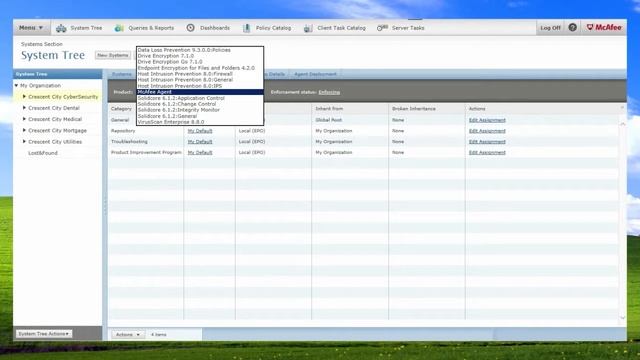Click the Policy Catalog icon
Viewport: 640px width, 360px height.
click(246, 28)
